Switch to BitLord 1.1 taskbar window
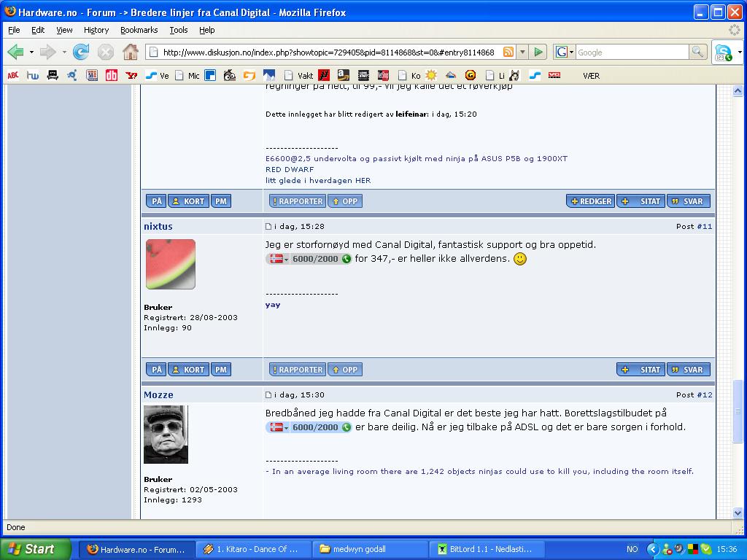The image size is (747, 560). 485,549
